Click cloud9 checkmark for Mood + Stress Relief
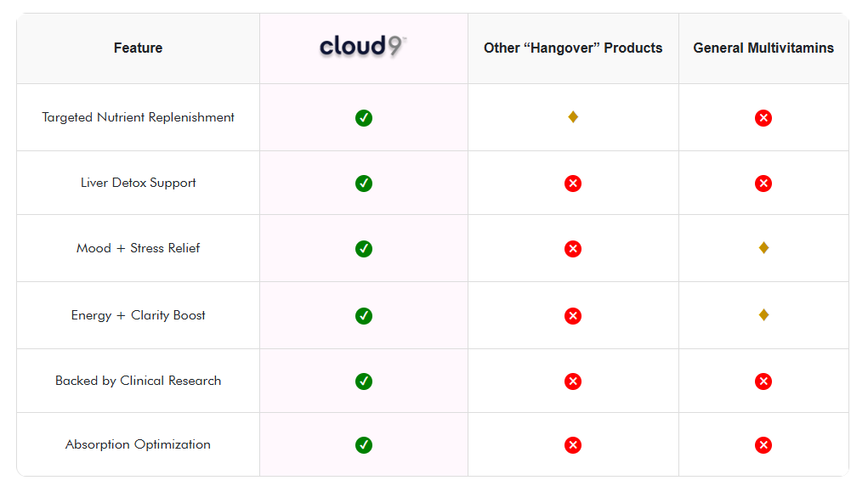Viewport: 868px width, 486px height. pyautogui.click(x=364, y=249)
